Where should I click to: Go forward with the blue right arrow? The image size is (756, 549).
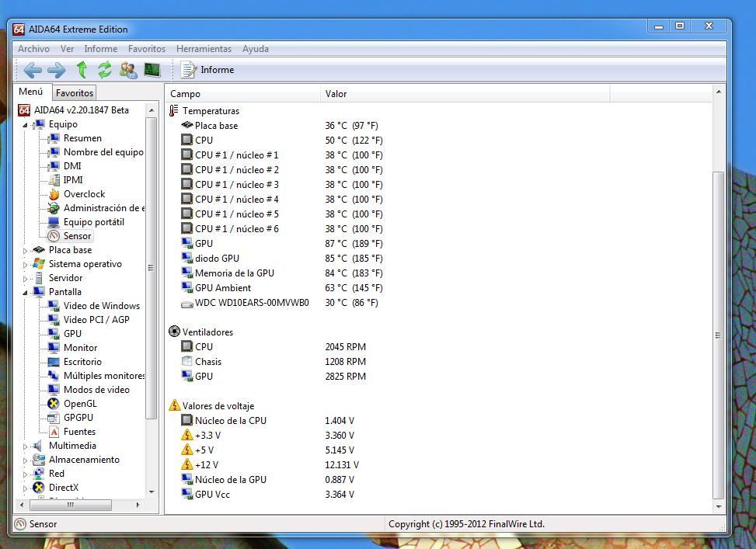[x=57, y=71]
